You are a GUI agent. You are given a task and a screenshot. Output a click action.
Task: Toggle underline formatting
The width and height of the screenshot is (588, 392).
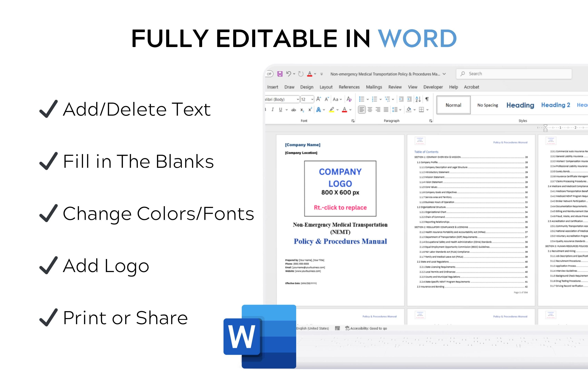pos(280,110)
